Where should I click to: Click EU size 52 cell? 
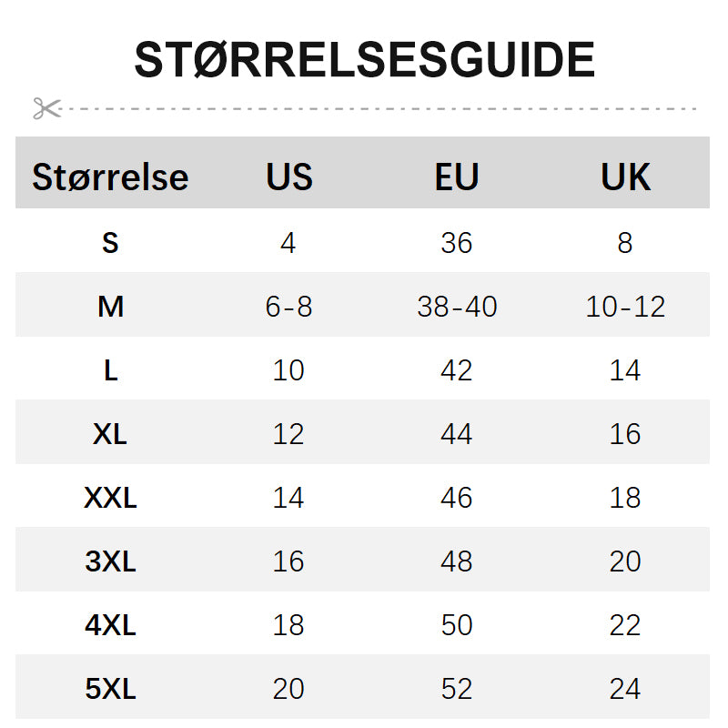click(457, 689)
